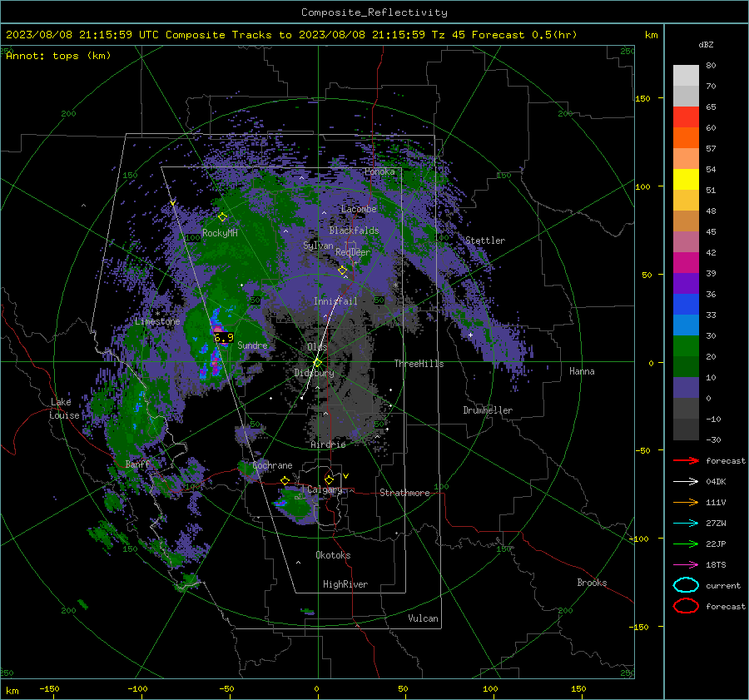Click the Vulcan town label
This screenshot has height=700, width=749.
point(424,618)
